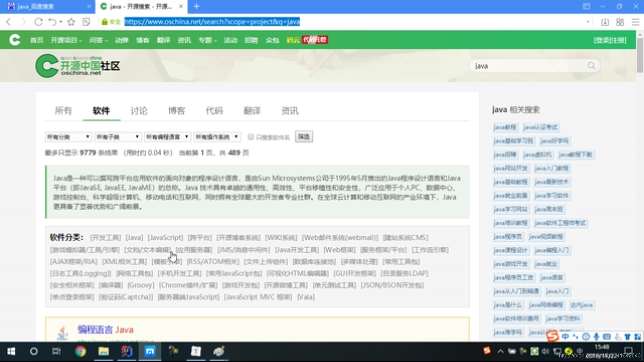644x362 pixels.
Task: Click the 开源中国社区 site logo
Action: tap(78, 66)
